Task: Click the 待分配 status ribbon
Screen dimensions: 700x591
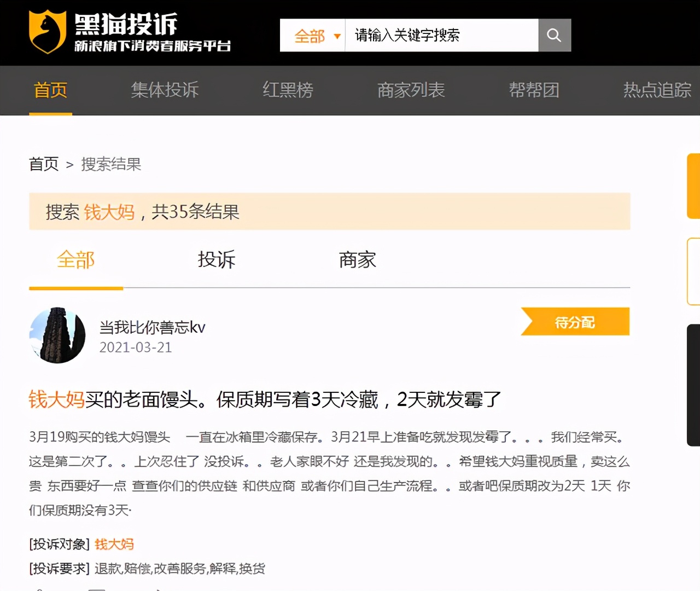Action: tap(574, 322)
